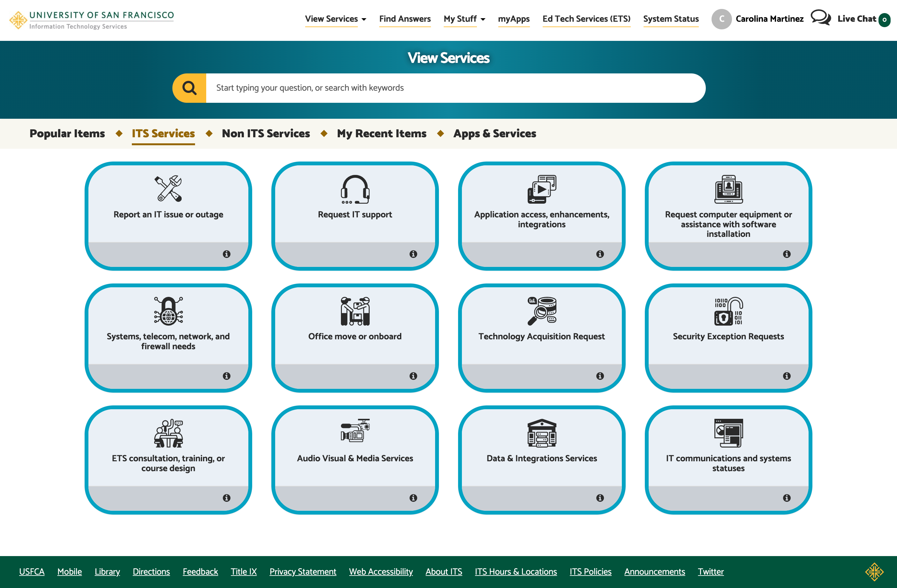Click the wrench icon for Report an IT issue
The width and height of the screenshot is (897, 588).
[168, 189]
